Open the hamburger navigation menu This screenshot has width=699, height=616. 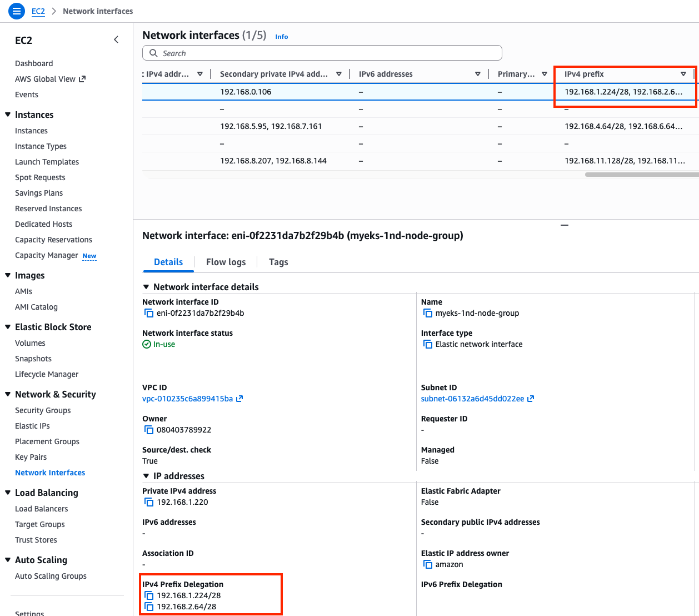click(17, 11)
